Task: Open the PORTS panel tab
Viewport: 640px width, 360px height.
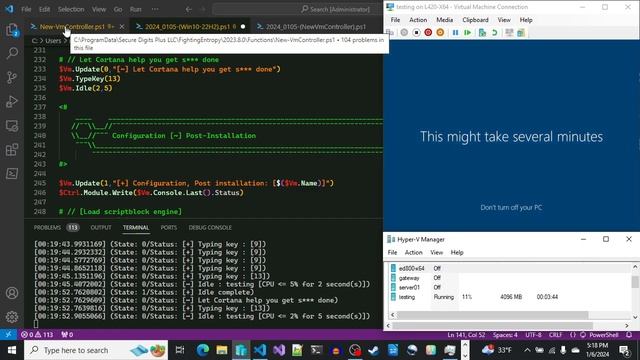Action: point(169,228)
